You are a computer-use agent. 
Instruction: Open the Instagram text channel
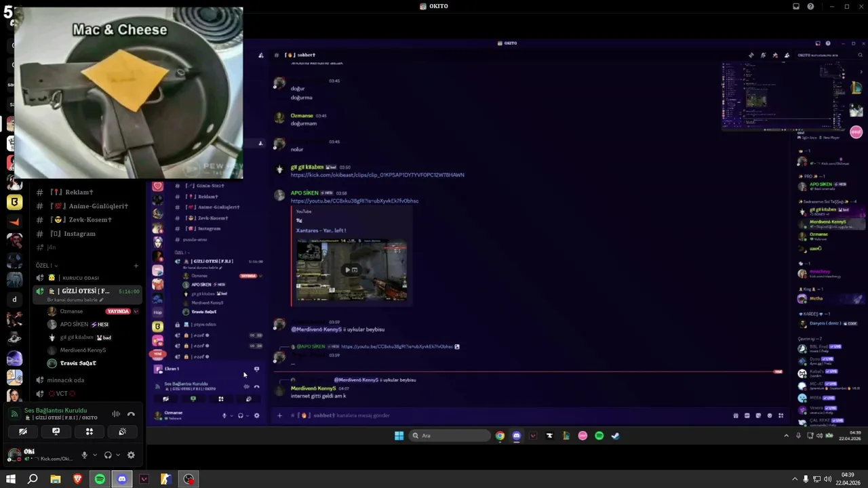[x=87, y=234]
